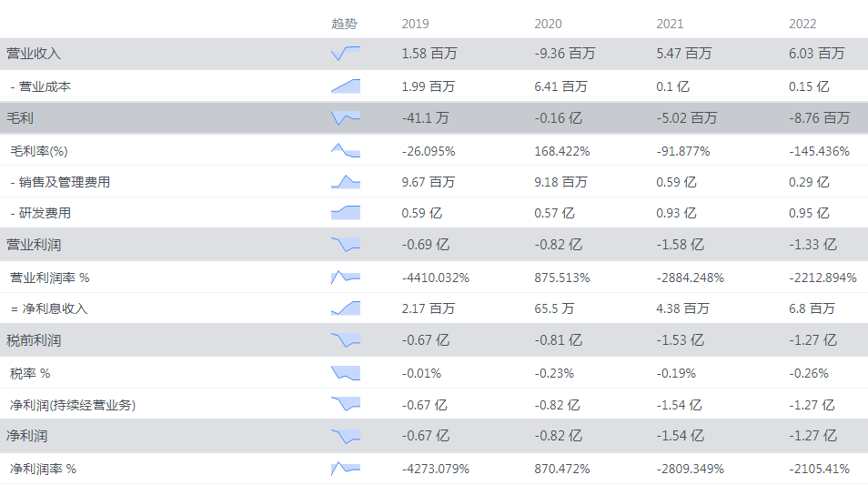This screenshot has width=868, height=485.
Task: Select the 营业收入 row label
Action: 34,54
